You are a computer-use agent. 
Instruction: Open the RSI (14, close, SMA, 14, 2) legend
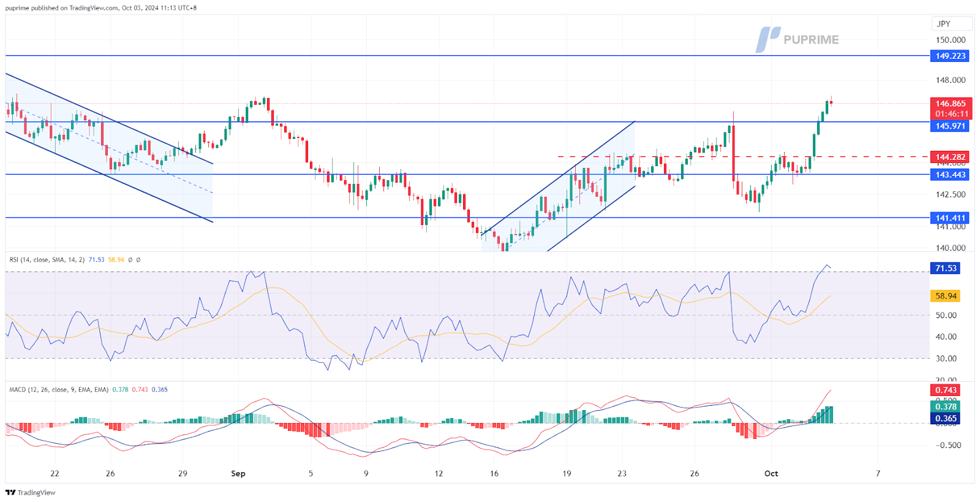click(47, 260)
